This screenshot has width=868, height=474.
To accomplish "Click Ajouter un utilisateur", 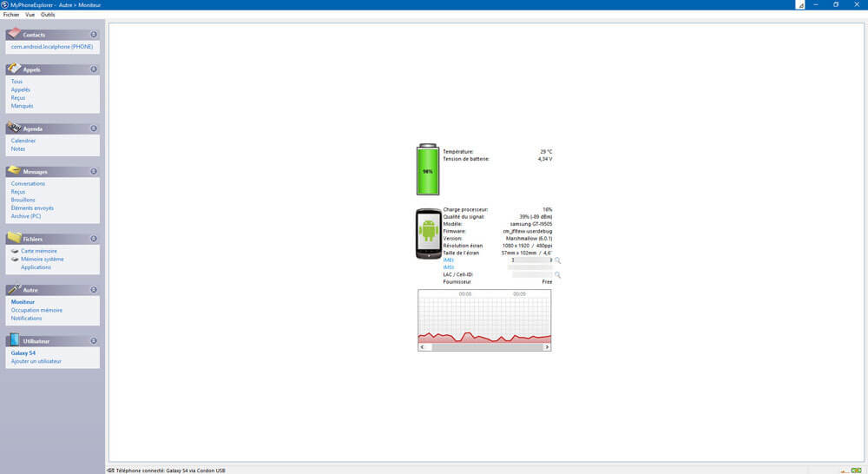I will click(36, 361).
